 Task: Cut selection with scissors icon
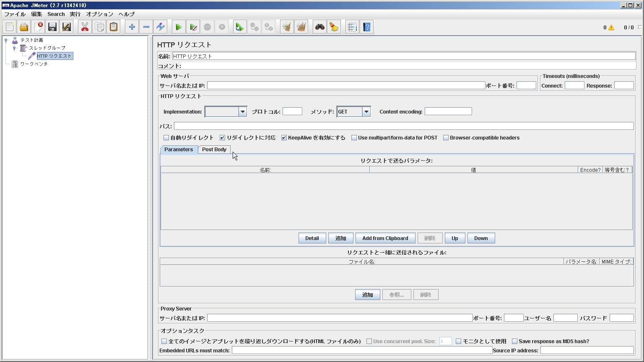(x=85, y=27)
